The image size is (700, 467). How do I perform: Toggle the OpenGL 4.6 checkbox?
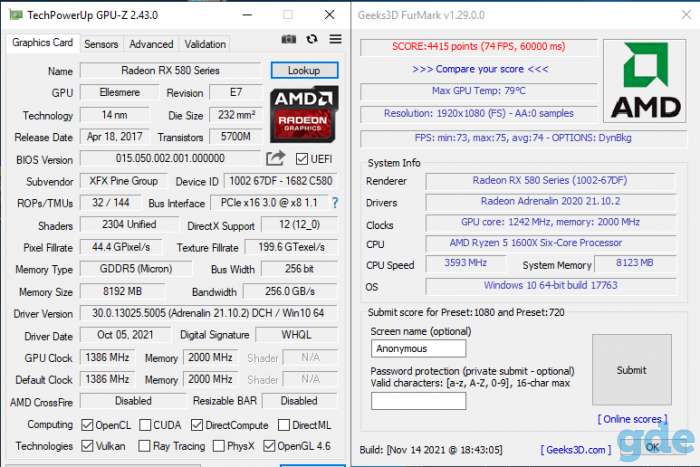(269, 446)
